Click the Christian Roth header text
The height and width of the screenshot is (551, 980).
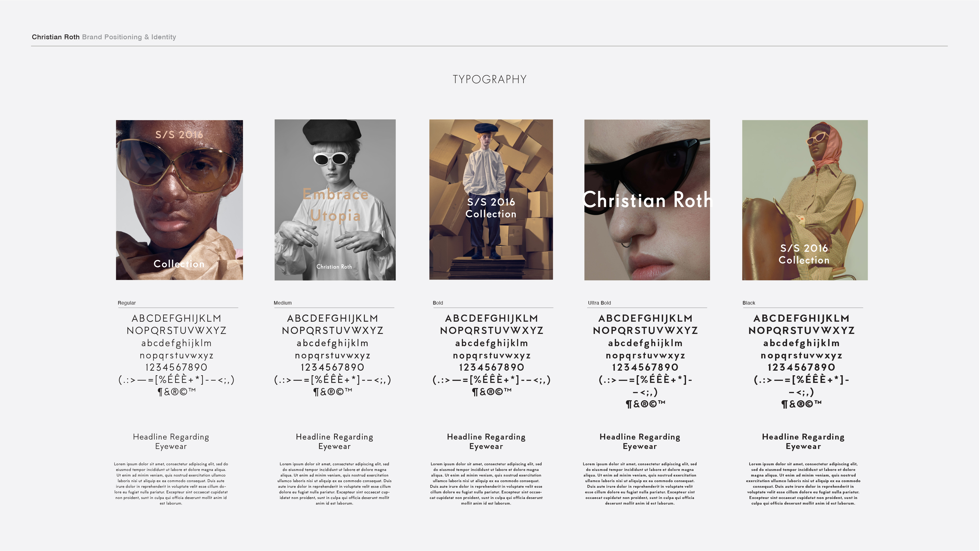56,37
